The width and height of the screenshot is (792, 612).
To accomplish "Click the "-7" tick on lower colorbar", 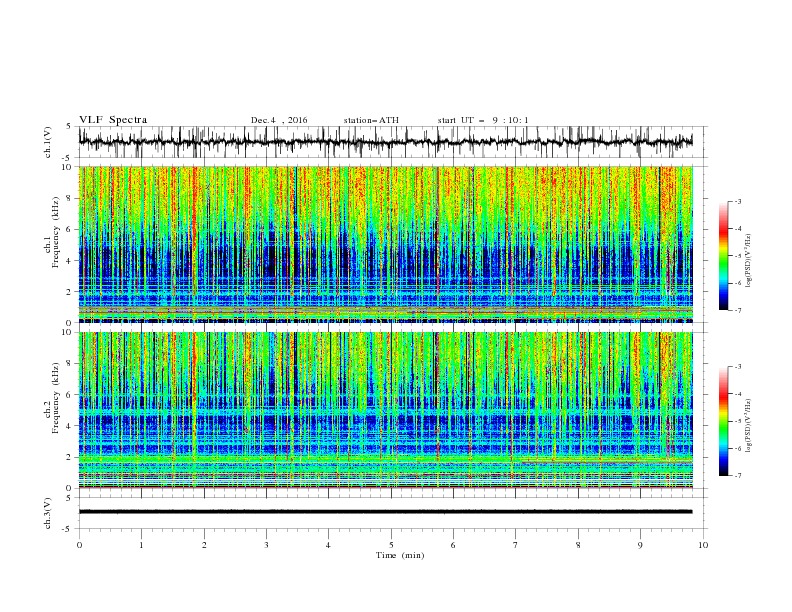I will (x=738, y=475).
